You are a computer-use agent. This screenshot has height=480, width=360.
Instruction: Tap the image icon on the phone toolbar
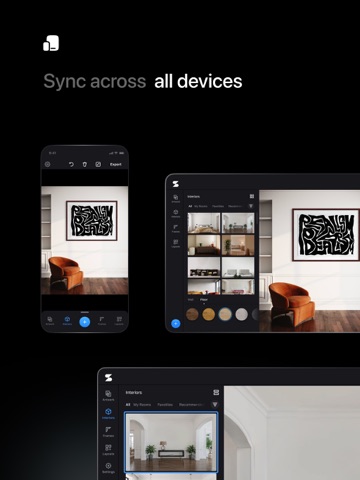(98, 164)
